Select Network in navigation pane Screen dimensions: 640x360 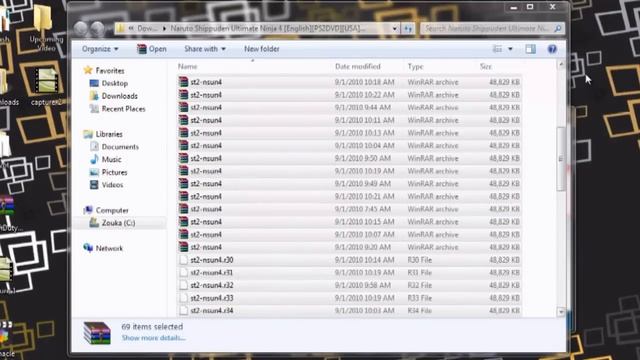[x=109, y=248]
